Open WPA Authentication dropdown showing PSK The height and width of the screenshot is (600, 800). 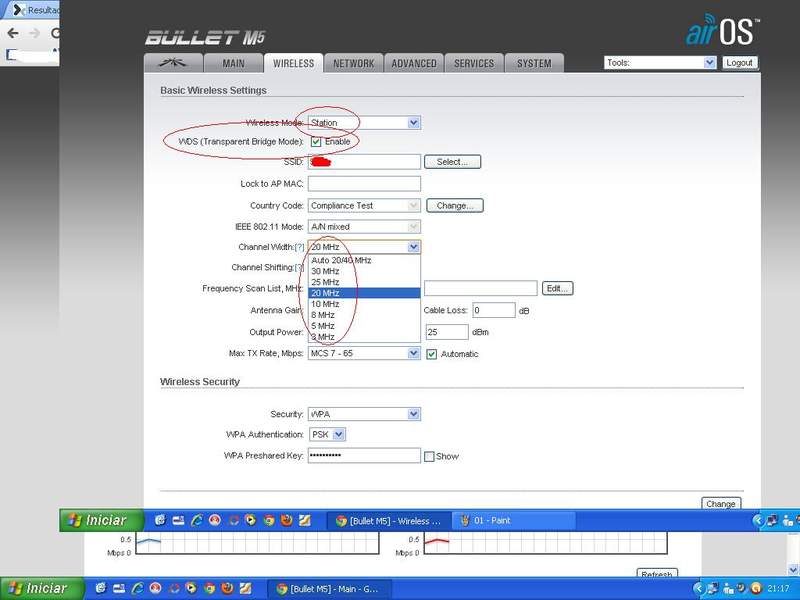(x=328, y=435)
